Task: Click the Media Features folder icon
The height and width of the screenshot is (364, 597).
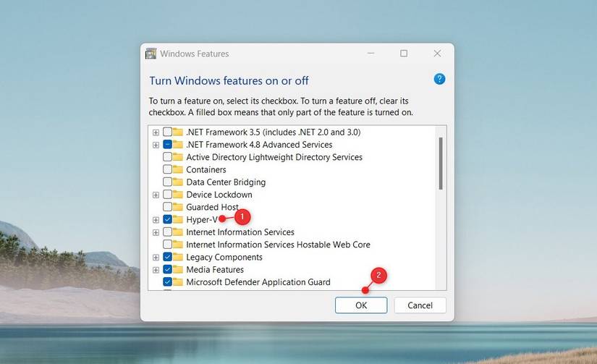Action: [x=178, y=269]
